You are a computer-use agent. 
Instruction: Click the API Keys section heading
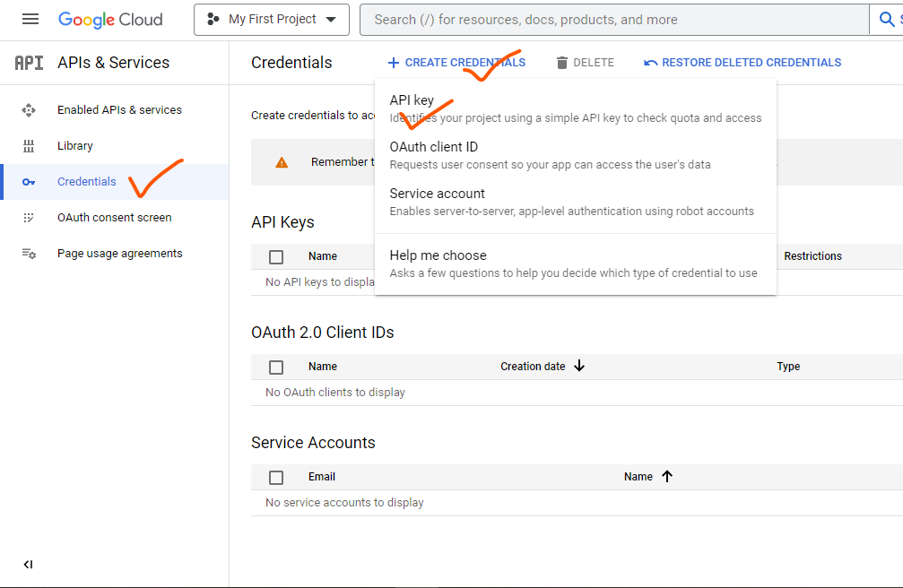(282, 222)
